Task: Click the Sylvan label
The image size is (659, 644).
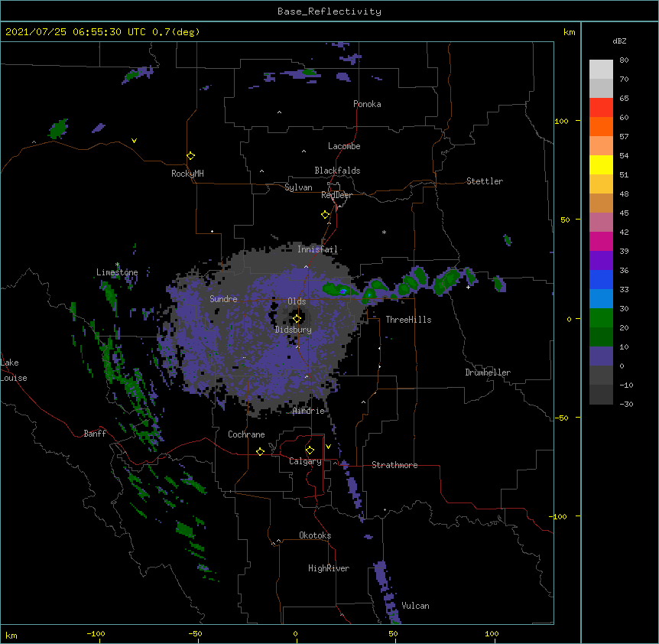Action: pyautogui.click(x=298, y=187)
